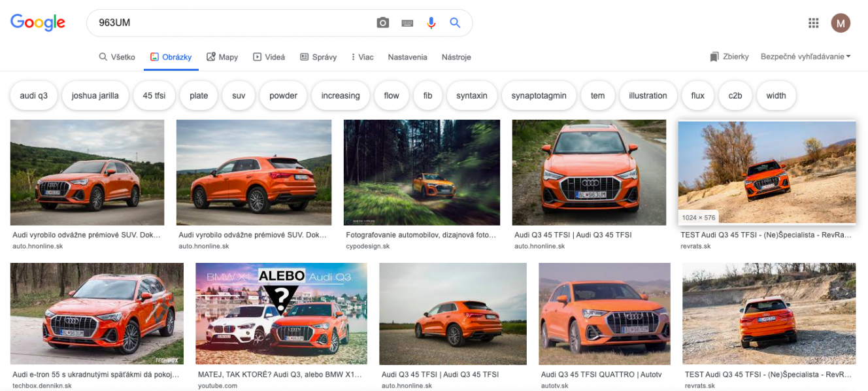The width and height of the screenshot is (868, 391).
Task: Visit cypodesign.sk source link
Action: (x=367, y=246)
